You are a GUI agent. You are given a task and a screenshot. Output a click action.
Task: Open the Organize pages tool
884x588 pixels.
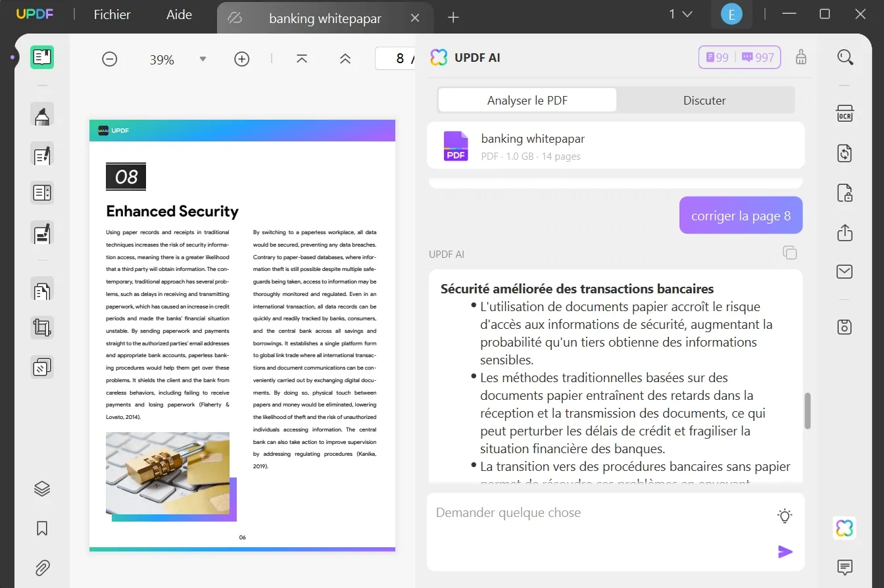pyautogui.click(x=42, y=193)
